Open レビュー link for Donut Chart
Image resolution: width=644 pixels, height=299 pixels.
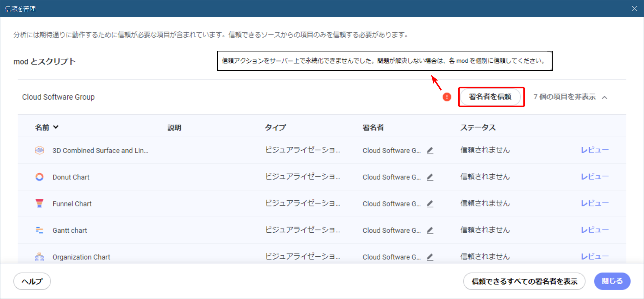[x=595, y=177]
